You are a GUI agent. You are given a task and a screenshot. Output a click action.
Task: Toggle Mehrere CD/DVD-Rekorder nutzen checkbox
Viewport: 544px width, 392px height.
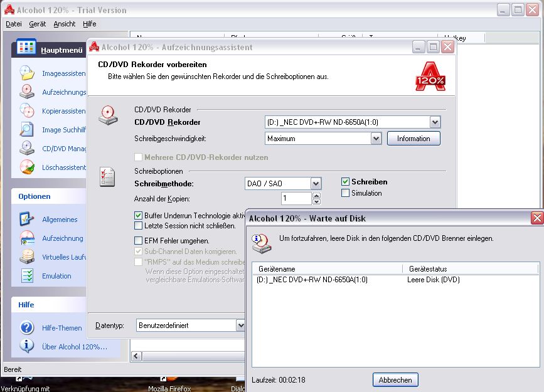tap(138, 157)
